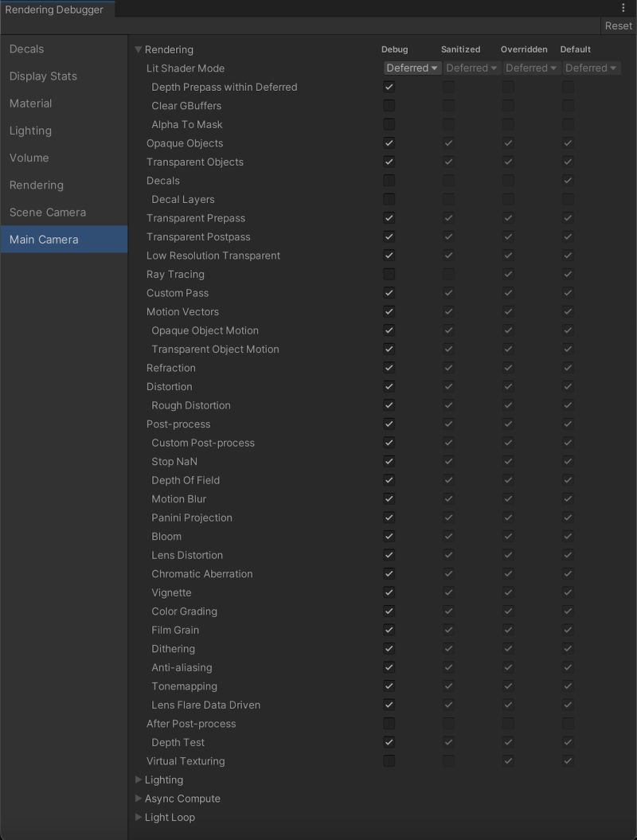
Task: Open the overflow menu at top right
Action: (x=623, y=8)
